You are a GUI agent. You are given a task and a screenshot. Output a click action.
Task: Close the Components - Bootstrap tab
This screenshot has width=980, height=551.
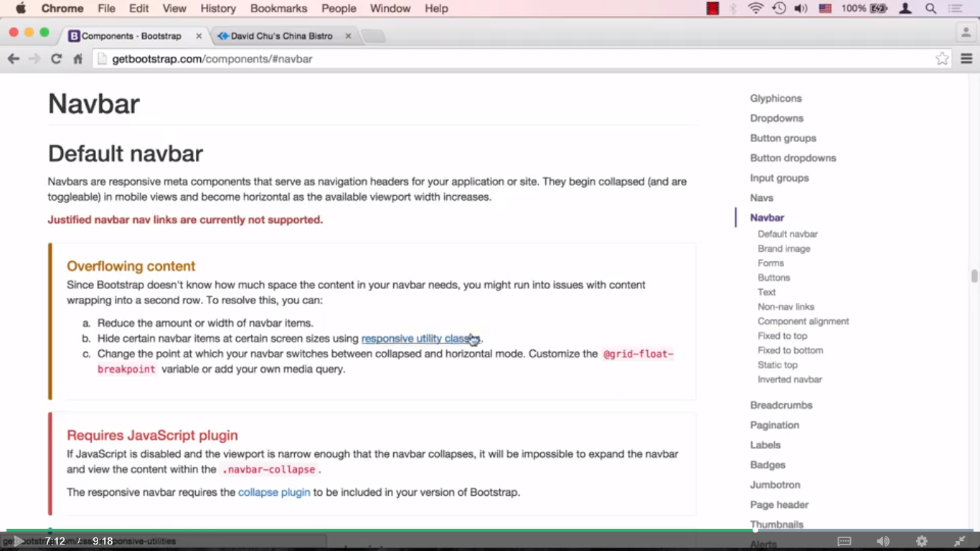click(197, 36)
